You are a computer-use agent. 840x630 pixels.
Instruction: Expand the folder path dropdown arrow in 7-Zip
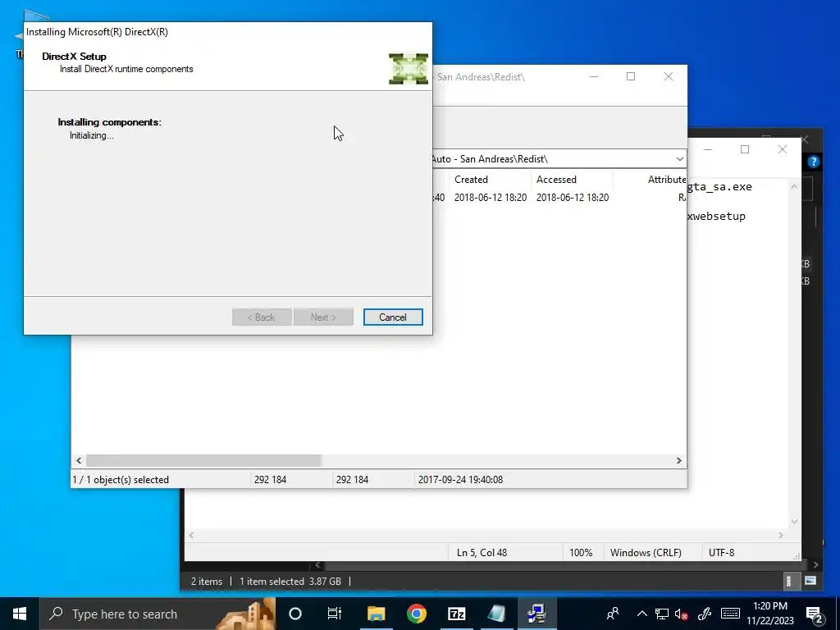[x=679, y=159]
